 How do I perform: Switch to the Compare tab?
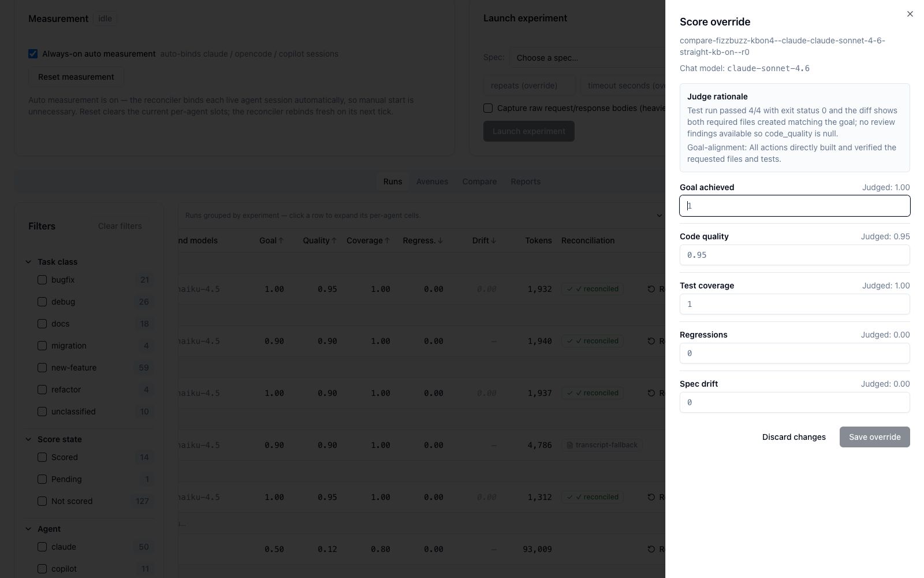(x=479, y=181)
